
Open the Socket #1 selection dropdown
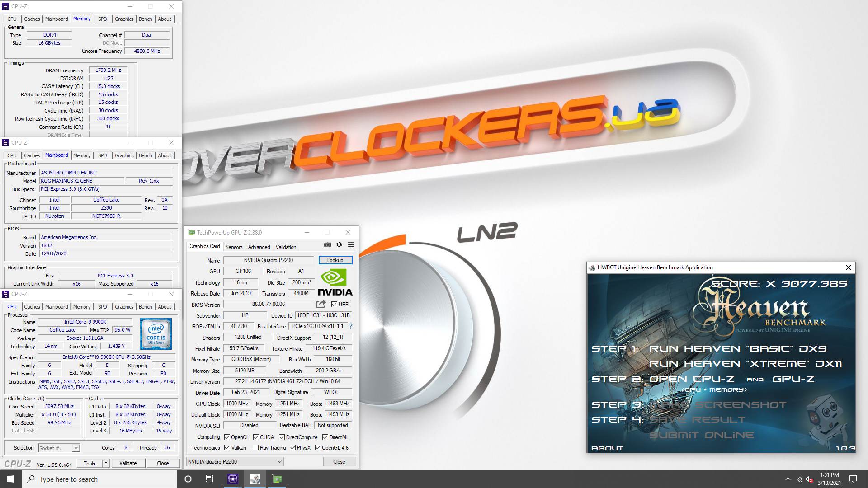tap(59, 448)
